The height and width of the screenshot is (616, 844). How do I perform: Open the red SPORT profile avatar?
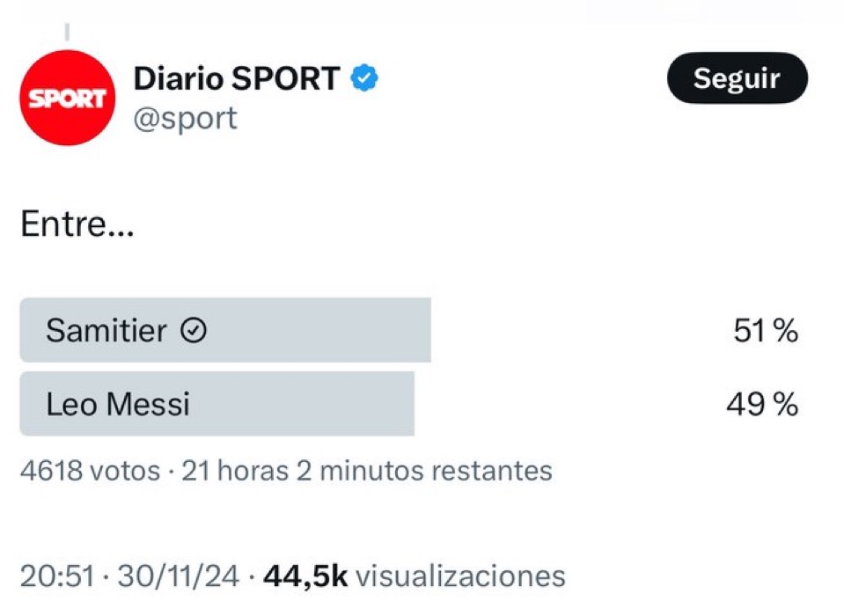(x=67, y=98)
